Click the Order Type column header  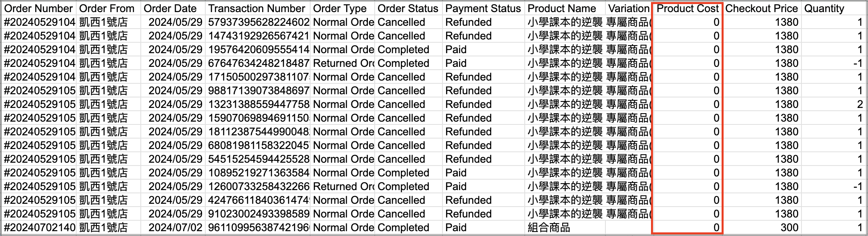click(342, 8)
